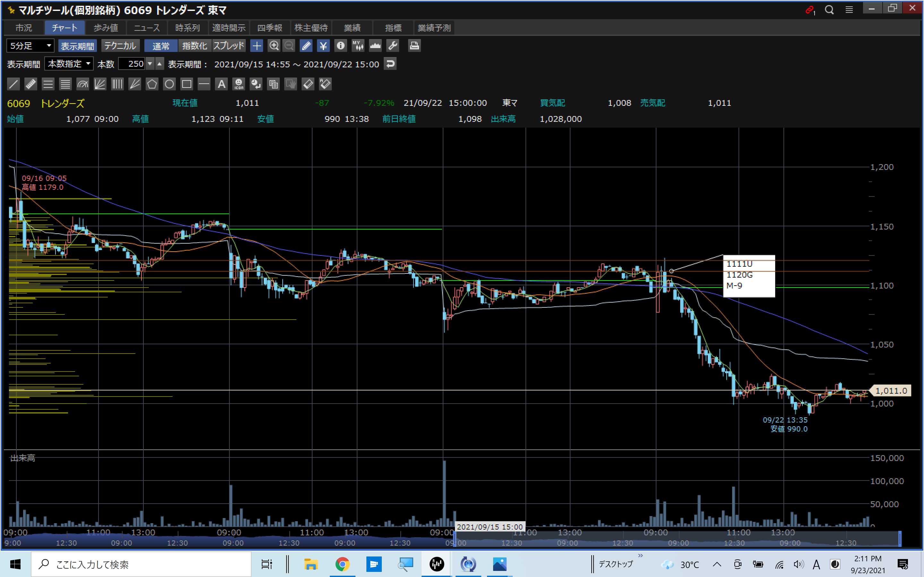Click the bar count input field
The width and height of the screenshot is (924, 577).
click(x=132, y=64)
